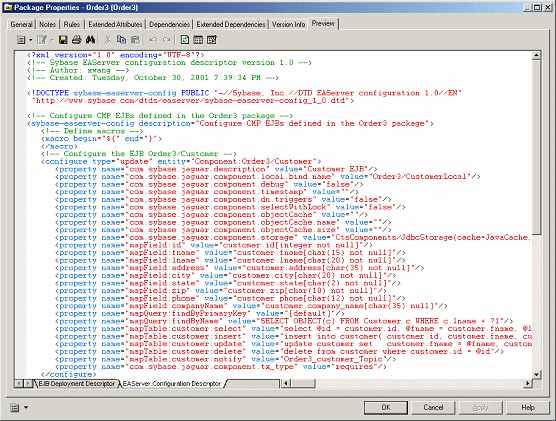
Task: Print the preview with printer icon
Action: [x=77, y=40]
